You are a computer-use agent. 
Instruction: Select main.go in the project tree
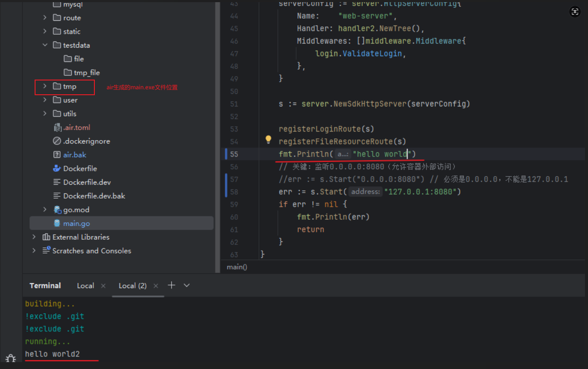[121, 223]
